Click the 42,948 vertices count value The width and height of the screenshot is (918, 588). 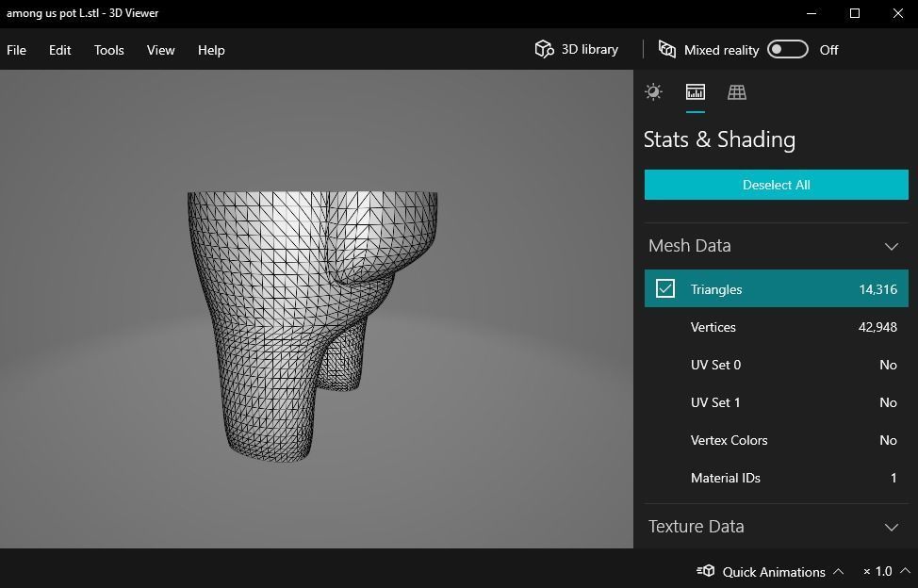(877, 327)
